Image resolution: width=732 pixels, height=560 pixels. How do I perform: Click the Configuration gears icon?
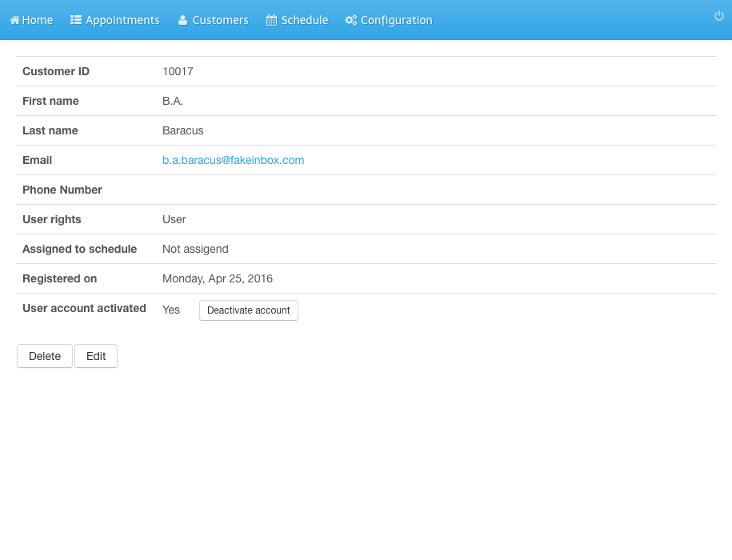tap(350, 20)
